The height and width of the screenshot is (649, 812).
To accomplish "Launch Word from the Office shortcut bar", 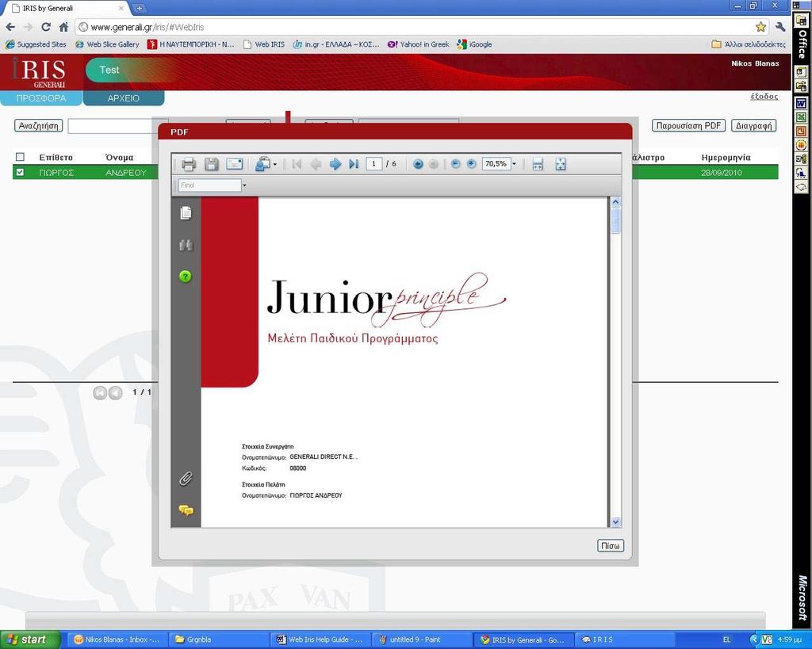I will [801, 104].
